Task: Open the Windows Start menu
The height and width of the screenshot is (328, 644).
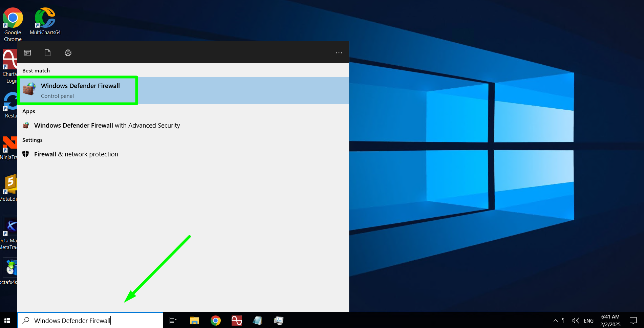Action: pos(7,320)
